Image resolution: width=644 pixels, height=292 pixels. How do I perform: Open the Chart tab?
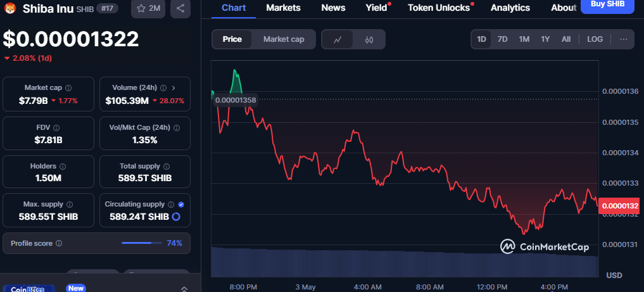click(x=234, y=8)
